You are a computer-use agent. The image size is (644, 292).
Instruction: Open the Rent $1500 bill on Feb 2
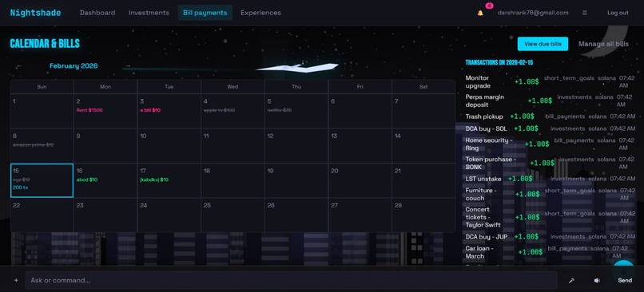[89, 110]
